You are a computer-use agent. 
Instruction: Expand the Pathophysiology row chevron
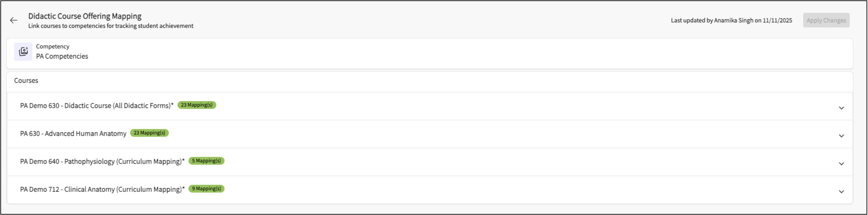841,164
